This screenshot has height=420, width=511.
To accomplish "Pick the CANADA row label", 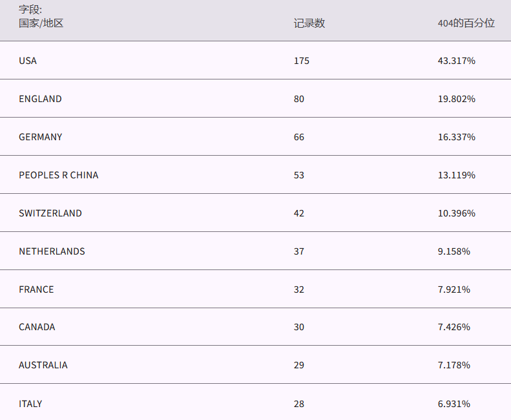I will pos(37,327).
